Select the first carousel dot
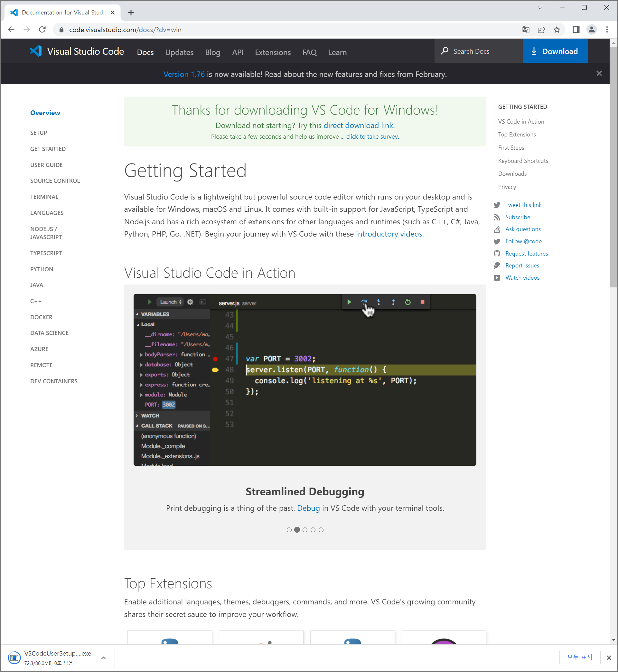Screen dimensions: 618x672 tap(289, 530)
